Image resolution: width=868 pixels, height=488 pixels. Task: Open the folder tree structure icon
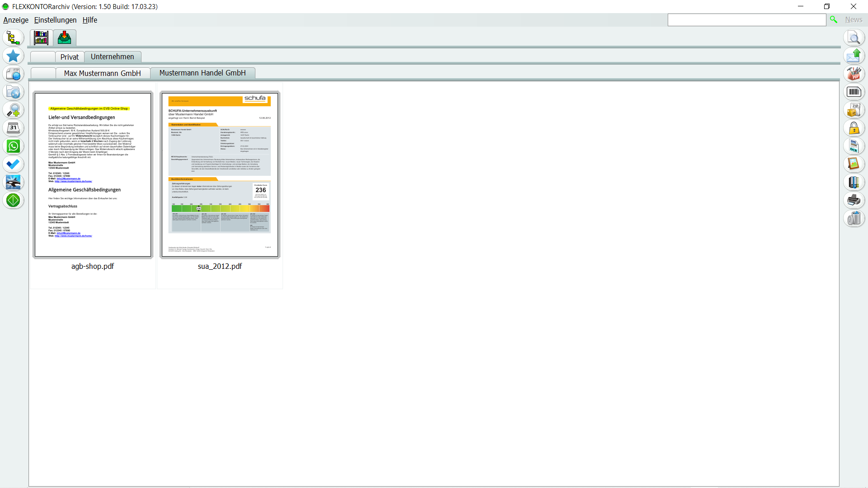coord(13,38)
